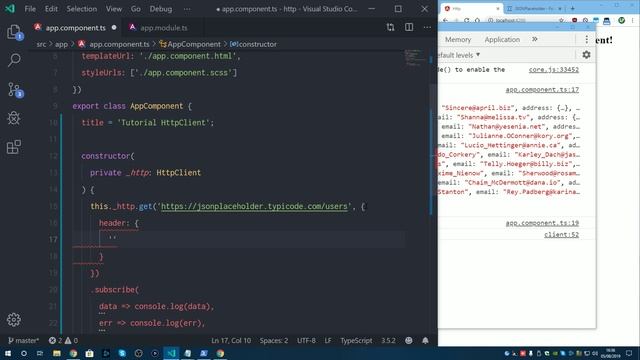Click the VS Code taskbar icon
Viewport: 640px width, 360px height.
coord(171,353)
